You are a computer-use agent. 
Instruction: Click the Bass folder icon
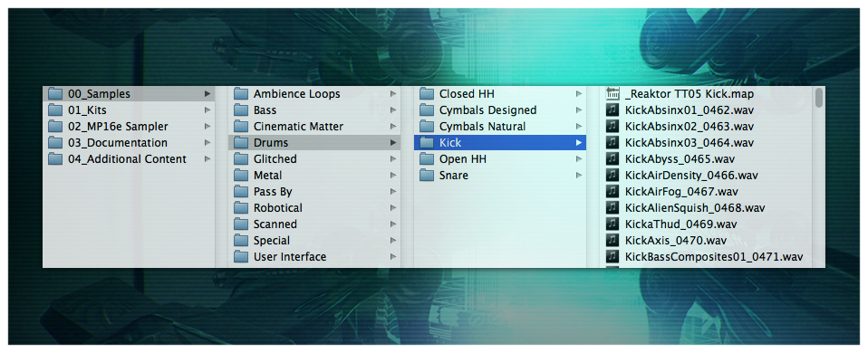click(241, 110)
